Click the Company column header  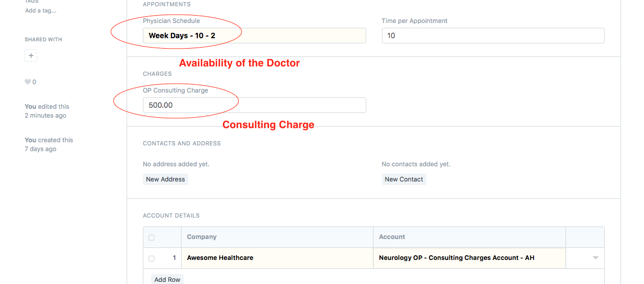[202, 237]
